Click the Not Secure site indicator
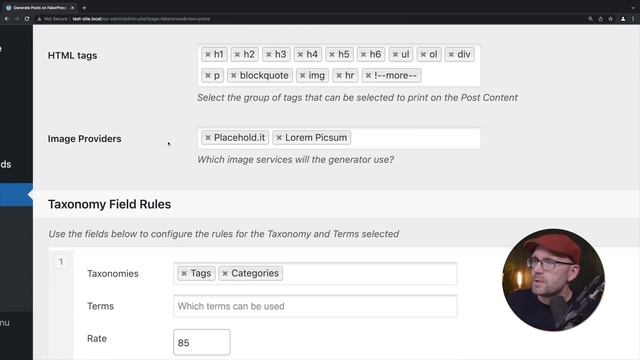 click(x=52, y=19)
